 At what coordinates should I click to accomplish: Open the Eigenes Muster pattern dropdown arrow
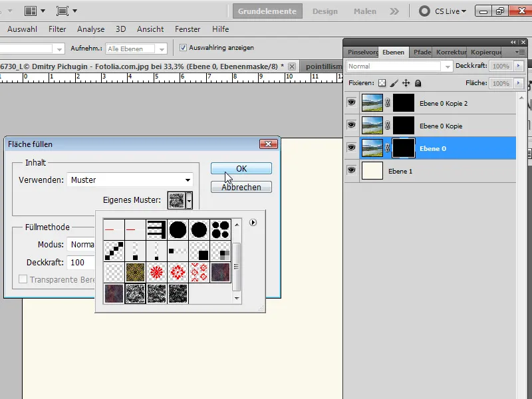(190, 199)
